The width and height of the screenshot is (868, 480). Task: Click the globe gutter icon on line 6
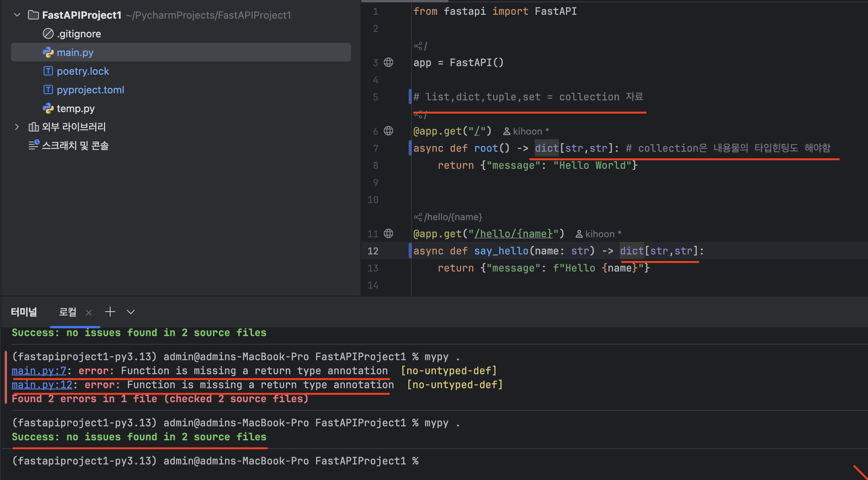388,131
